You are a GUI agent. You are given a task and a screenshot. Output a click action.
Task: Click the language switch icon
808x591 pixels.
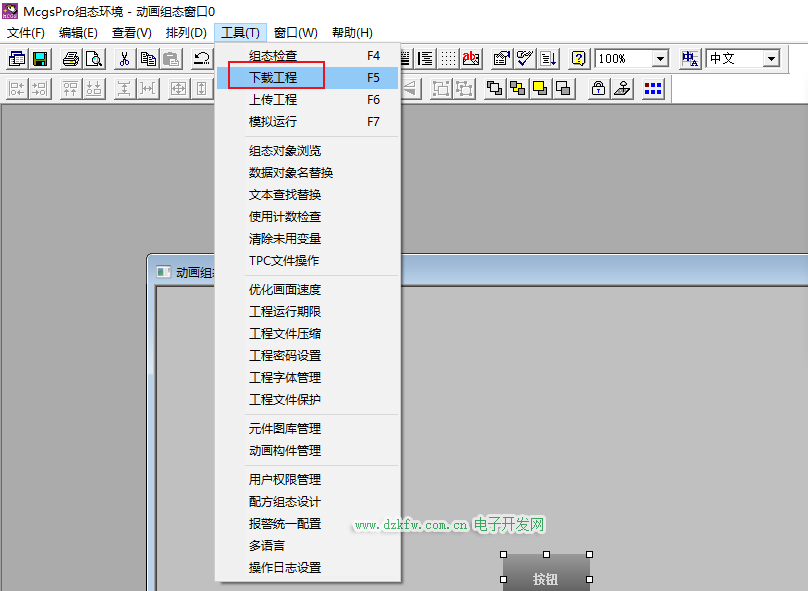pos(690,59)
